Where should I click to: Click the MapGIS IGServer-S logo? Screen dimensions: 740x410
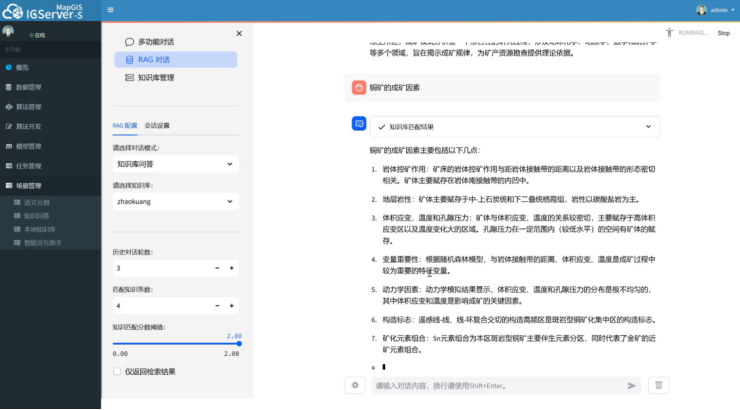42,11
